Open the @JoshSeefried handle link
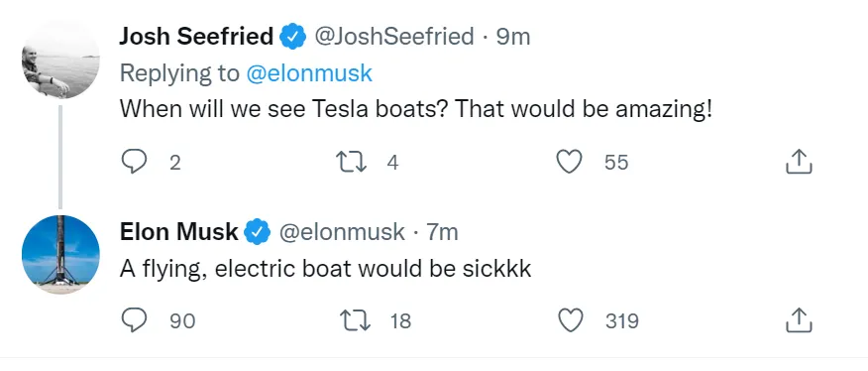 (x=394, y=37)
